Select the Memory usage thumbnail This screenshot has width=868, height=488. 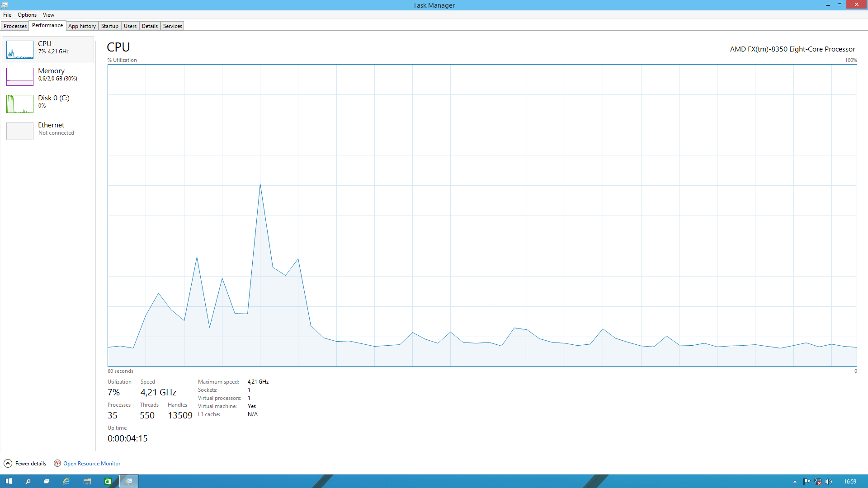tap(20, 77)
